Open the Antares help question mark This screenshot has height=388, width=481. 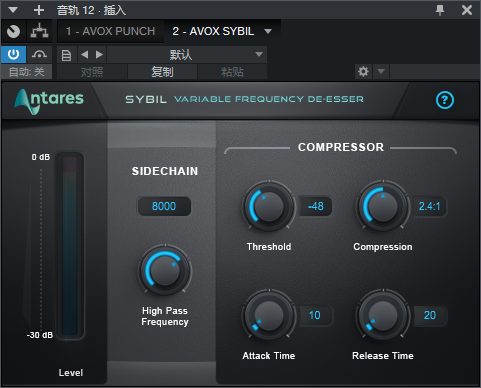coord(445,100)
